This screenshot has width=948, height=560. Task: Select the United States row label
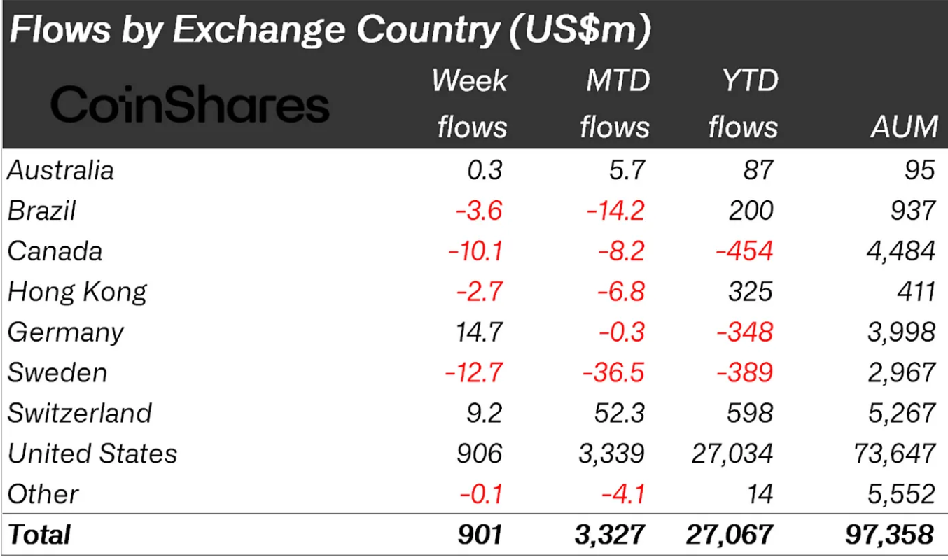pyautogui.click(x=92, y=454)
